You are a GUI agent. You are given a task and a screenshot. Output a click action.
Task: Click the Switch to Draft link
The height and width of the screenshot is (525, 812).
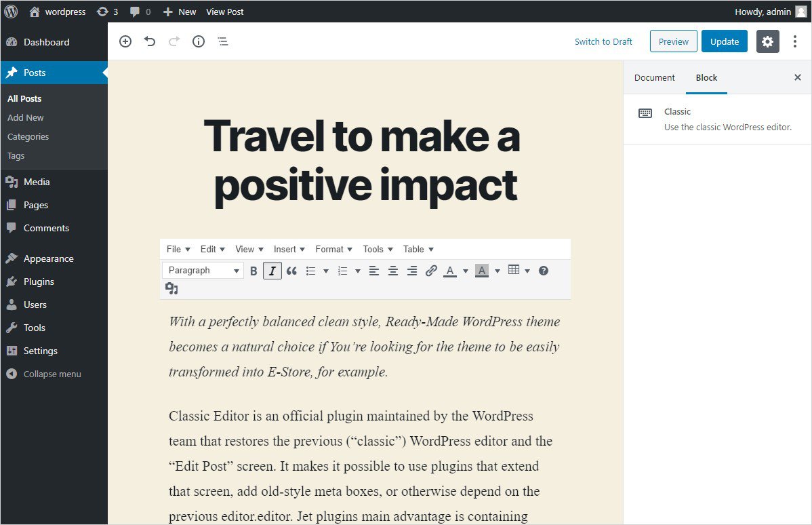pyautogui.click(x=603, y=41)
